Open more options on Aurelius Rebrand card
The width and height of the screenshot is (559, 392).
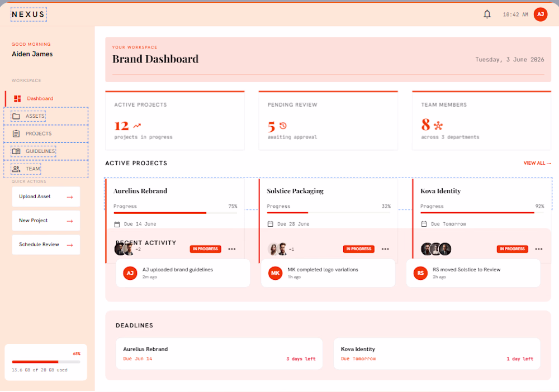[x=232, y=249]
